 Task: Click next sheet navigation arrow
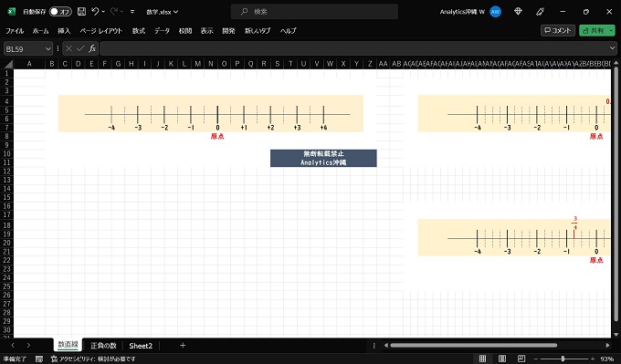[28, 346]
